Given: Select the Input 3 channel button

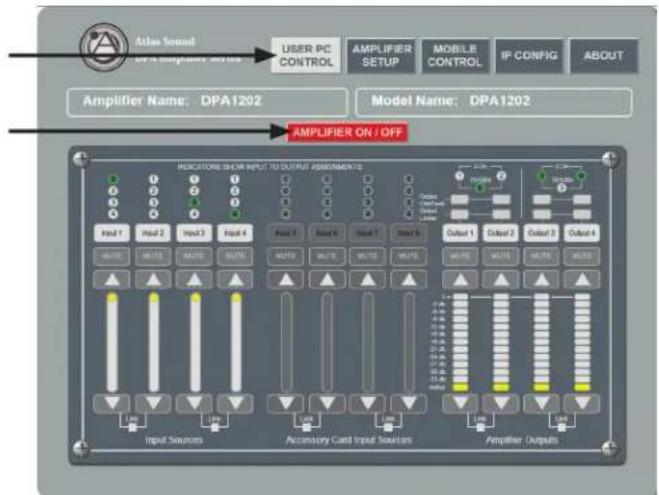Looking at the screenshot, I should point(194,233).
